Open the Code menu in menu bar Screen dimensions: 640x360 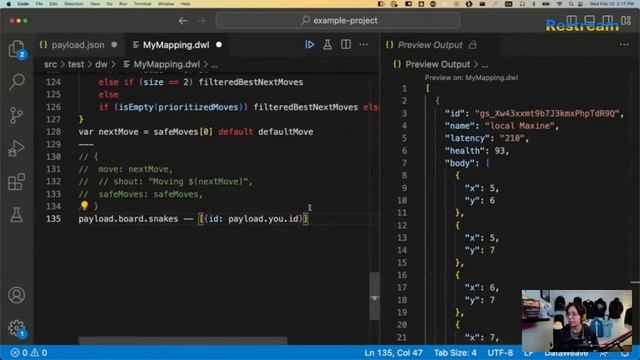(x=23, y=4)
